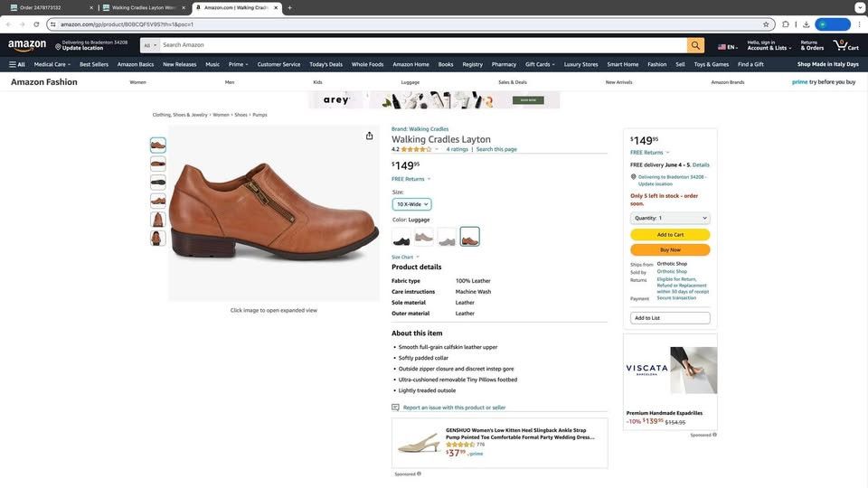Open the main shoe image expanded view

tap(273, 213)
